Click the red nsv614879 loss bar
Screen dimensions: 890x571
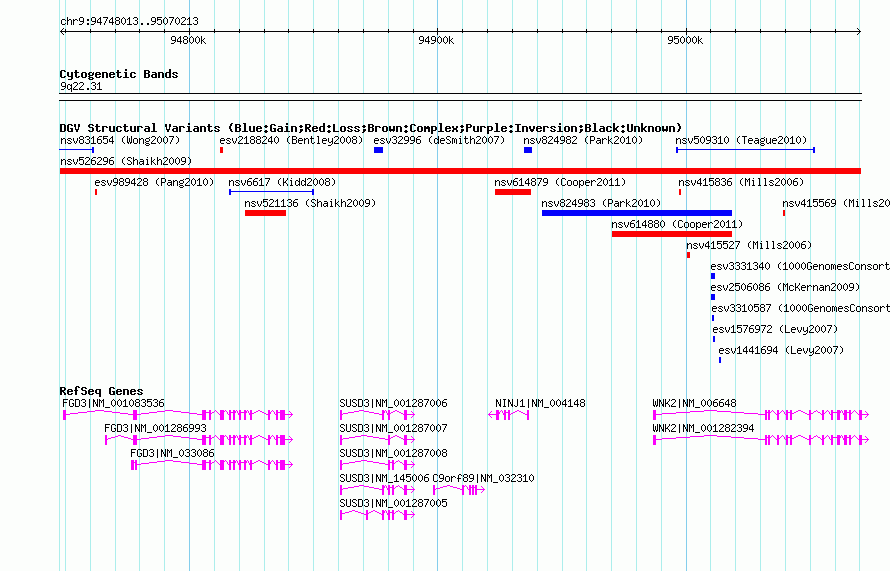click(513, 192)
